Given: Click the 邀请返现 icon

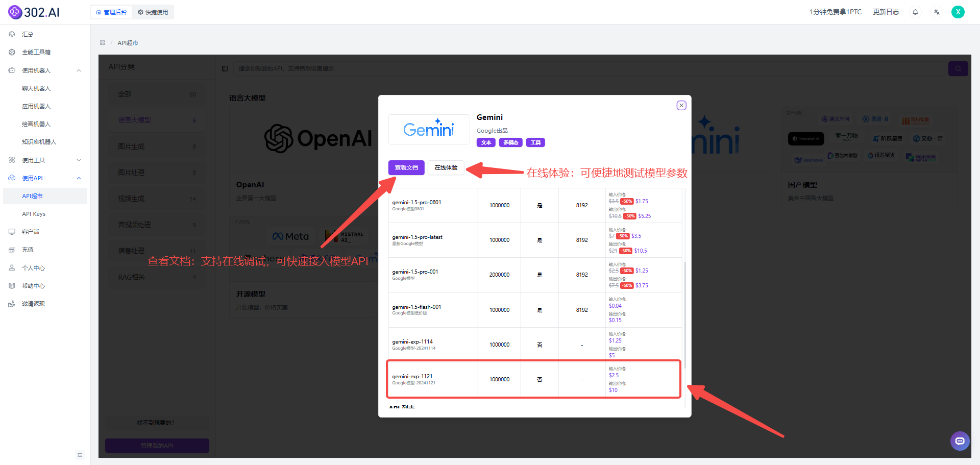Looking at the screenshot, I should coord(12,304).
